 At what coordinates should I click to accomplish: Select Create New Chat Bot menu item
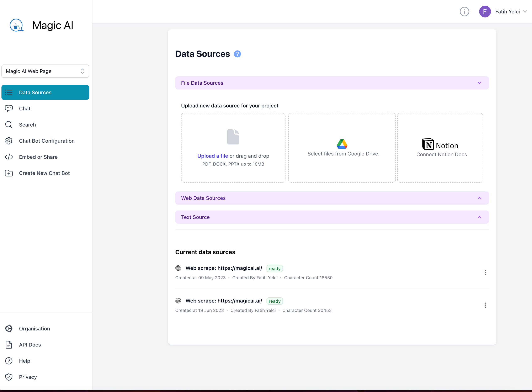pyautogui.click(x=45, y=173)
